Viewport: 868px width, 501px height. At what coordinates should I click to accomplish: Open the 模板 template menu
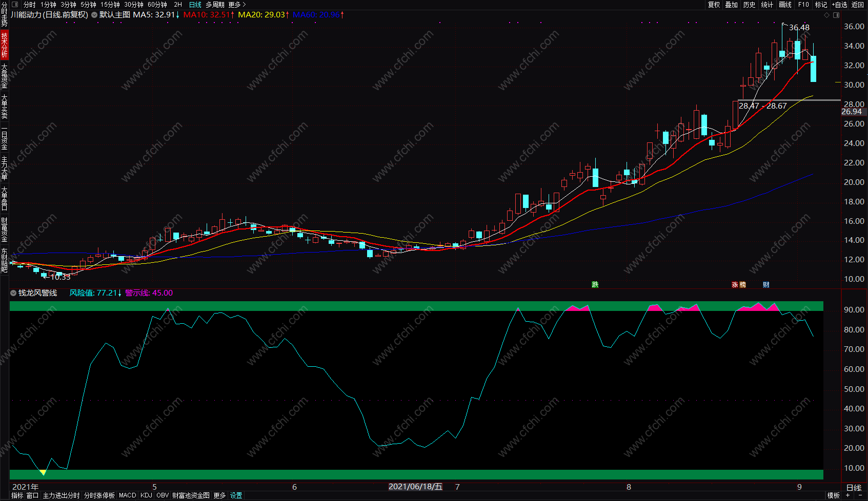pyautogui.click(x=833, y=495)
